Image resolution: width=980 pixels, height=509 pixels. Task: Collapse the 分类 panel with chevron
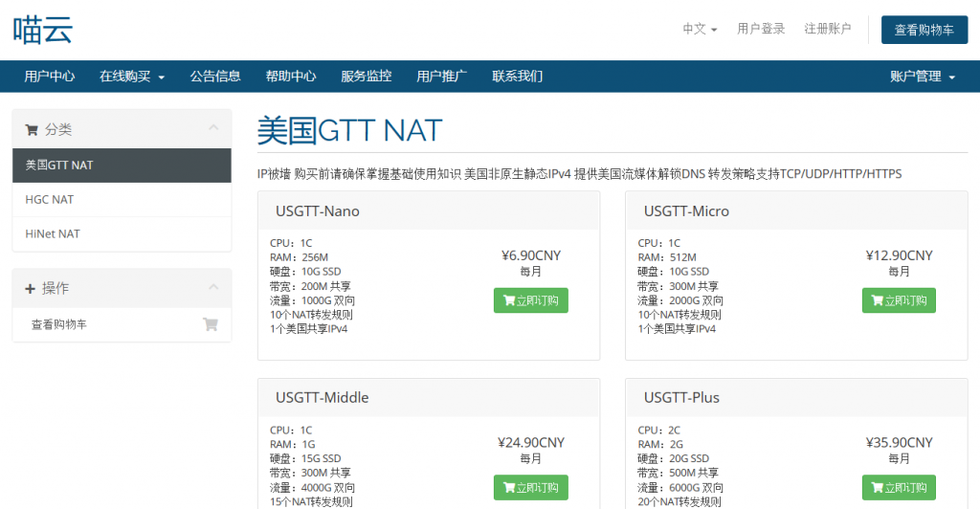[213, 128]
